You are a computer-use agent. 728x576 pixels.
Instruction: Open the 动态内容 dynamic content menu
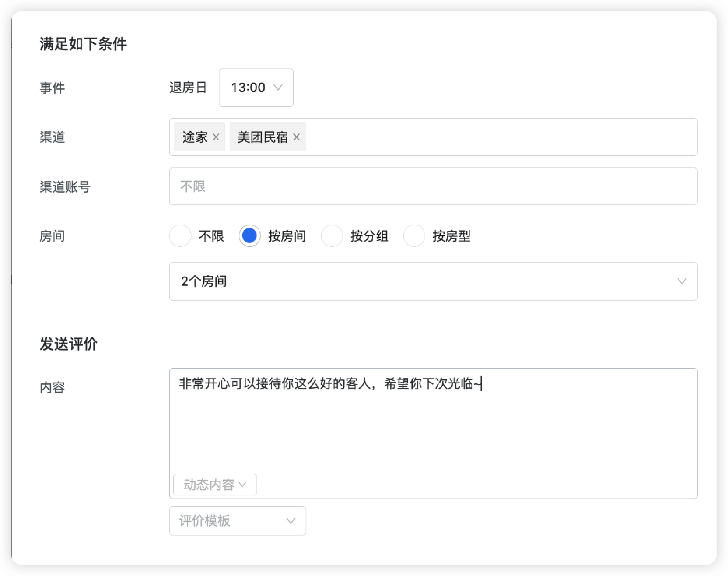pyautogui.click(x=214, y=485)
